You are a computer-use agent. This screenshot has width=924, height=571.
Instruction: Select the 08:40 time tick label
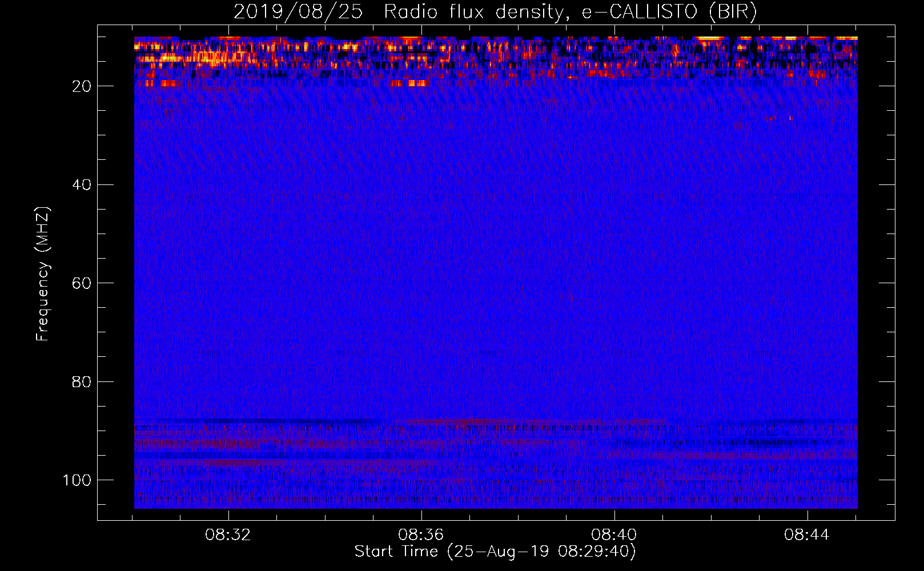coord(614,535)
